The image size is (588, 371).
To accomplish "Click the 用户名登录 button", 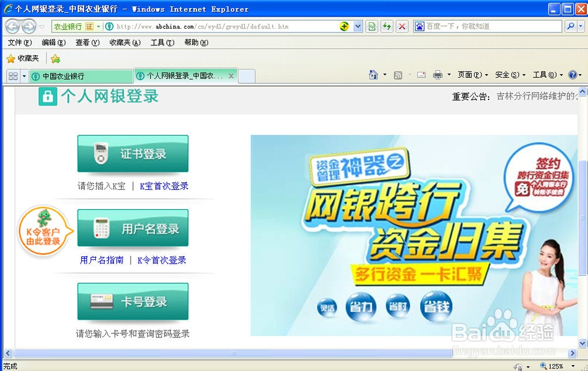I will tap(133, 228).
